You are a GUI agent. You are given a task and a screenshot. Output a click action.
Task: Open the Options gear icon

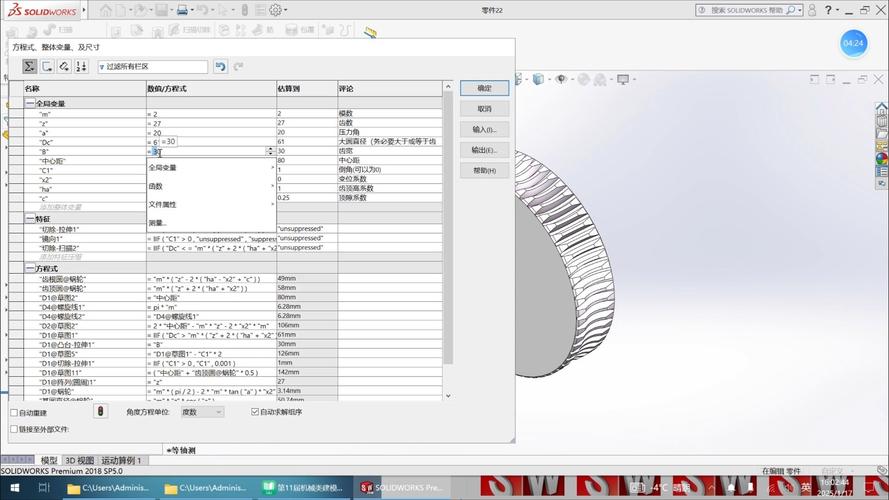pyautogui.click(x=275, y=10)
